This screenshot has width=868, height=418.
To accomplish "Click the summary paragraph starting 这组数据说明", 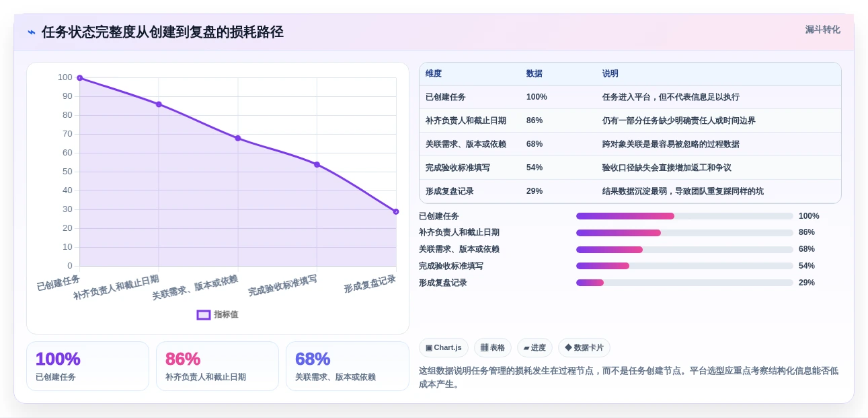I will (629, 378).
